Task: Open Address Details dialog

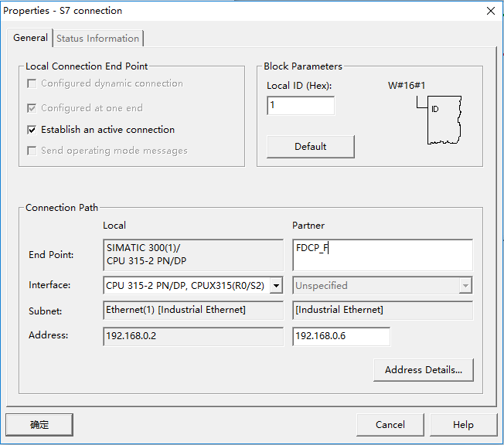Action: pos(423,370)
